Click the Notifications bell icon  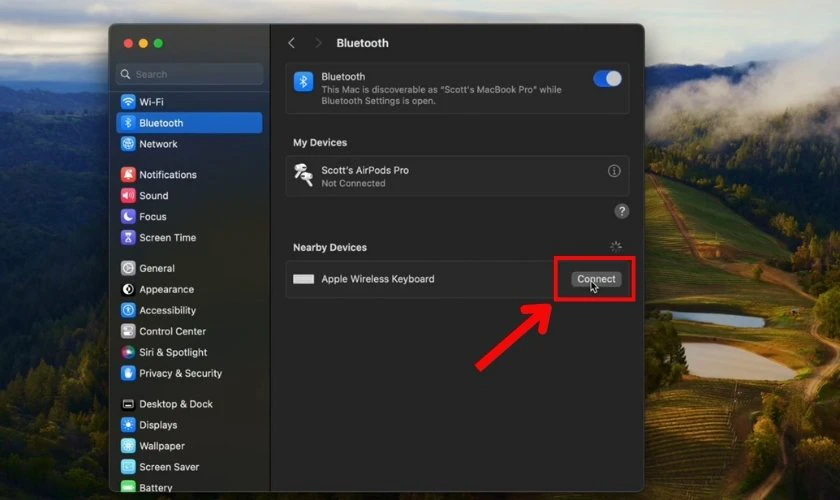pyautogui.click(x=128, y=174)
